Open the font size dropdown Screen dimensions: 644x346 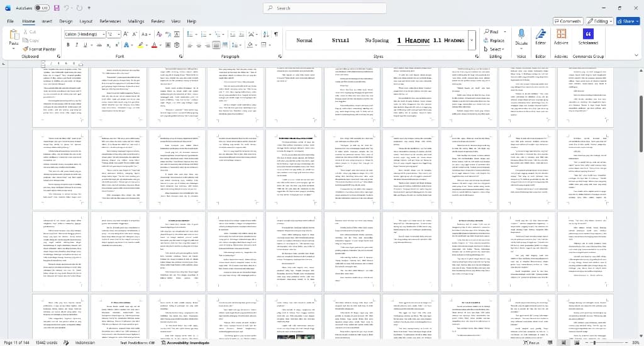[119, 34]
